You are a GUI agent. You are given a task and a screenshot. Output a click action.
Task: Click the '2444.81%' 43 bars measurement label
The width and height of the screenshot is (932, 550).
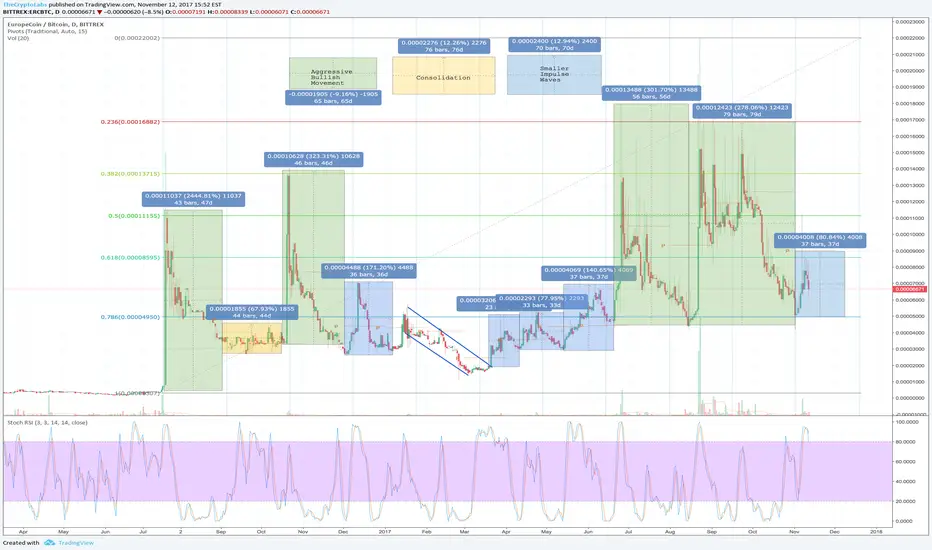pyautogui.click(x=193, y=199)
